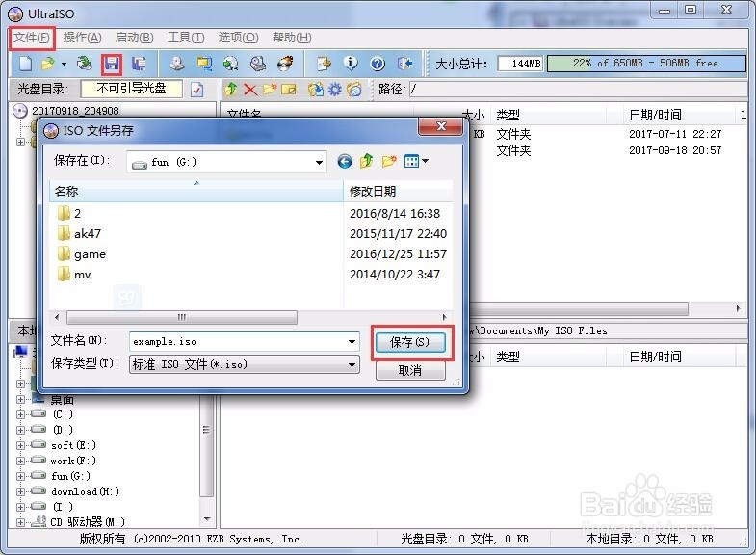Viewport: 756px width, 555px height.
Task: Open the reopen dropdown arrow beside Open icon
Action: (64, 64)
